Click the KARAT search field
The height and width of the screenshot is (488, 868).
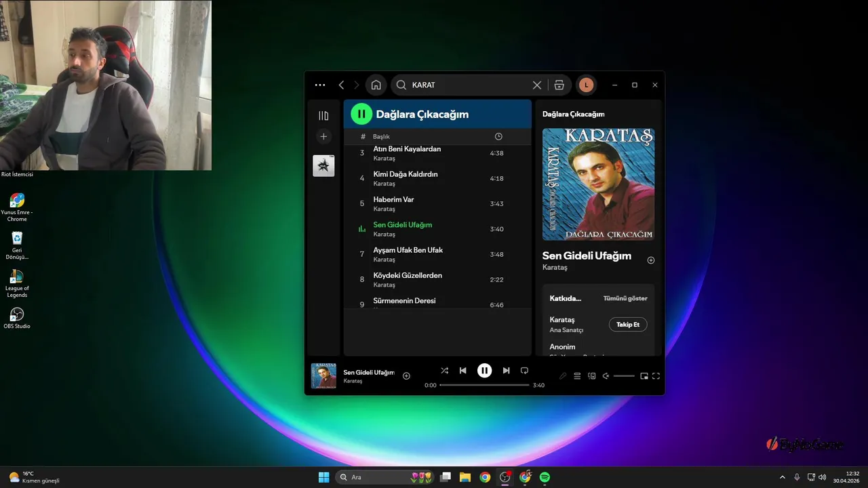pos(469,85)
